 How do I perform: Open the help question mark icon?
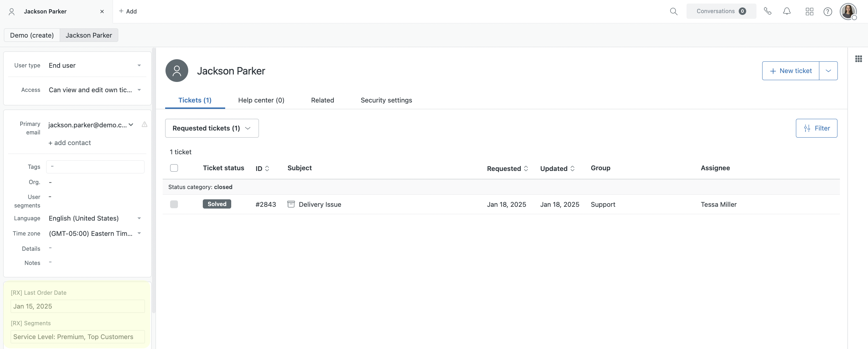828,11
